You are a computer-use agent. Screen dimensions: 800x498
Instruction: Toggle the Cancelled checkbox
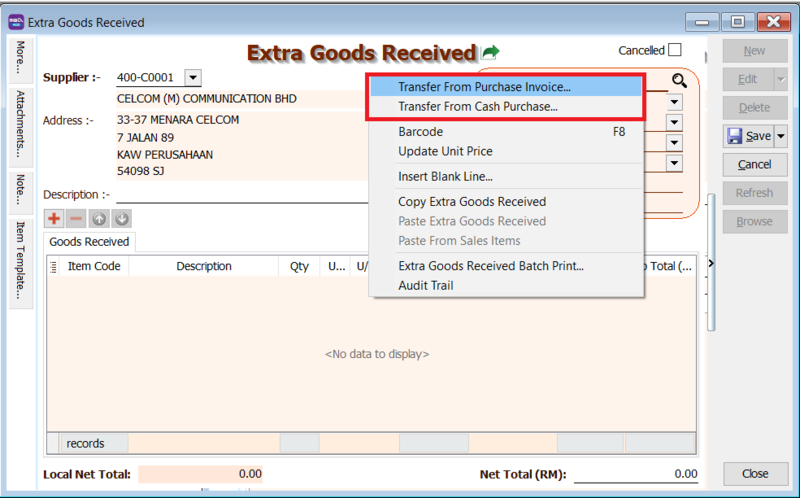(675, 50)
